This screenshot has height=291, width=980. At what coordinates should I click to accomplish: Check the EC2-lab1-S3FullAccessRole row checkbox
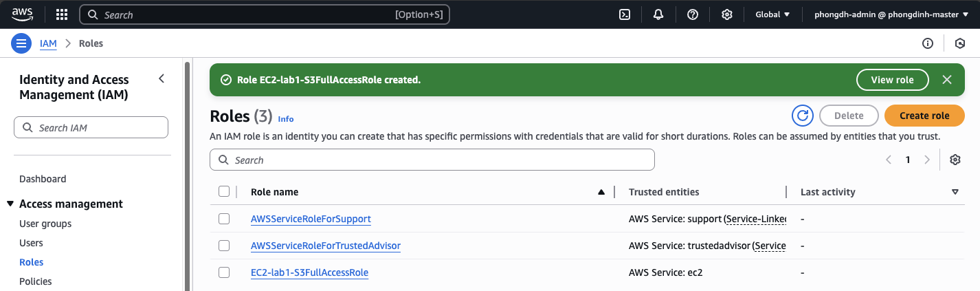[224, 272]
